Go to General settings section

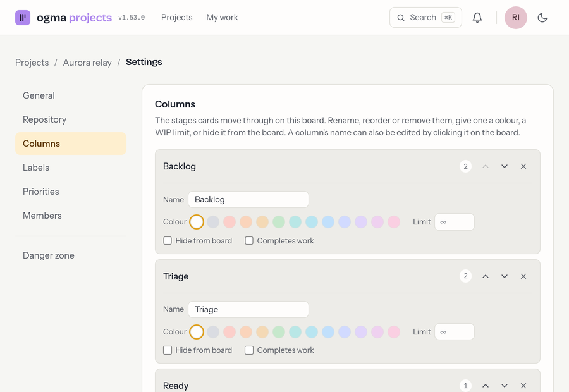(71, 95)
